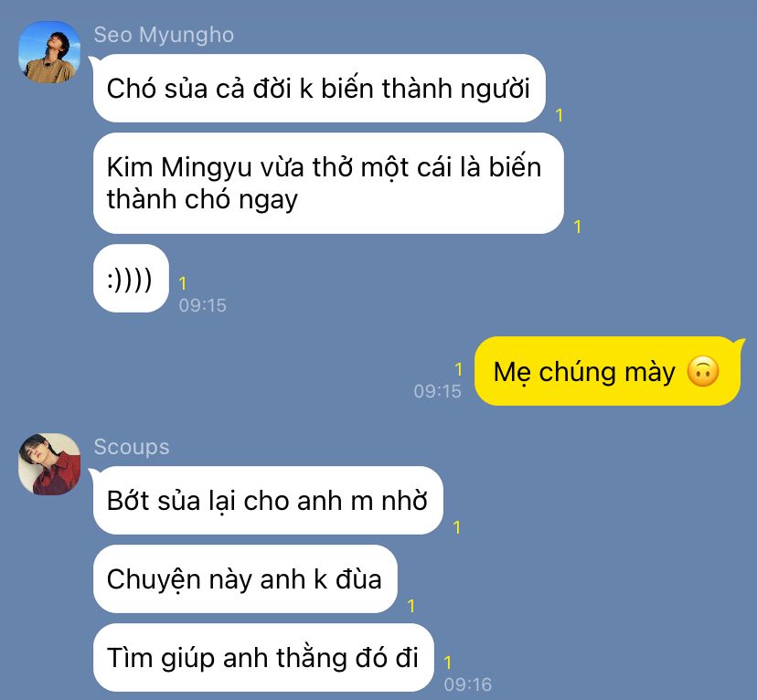
Task: Tap unread count beside ':))))' message
Action: 183,283
